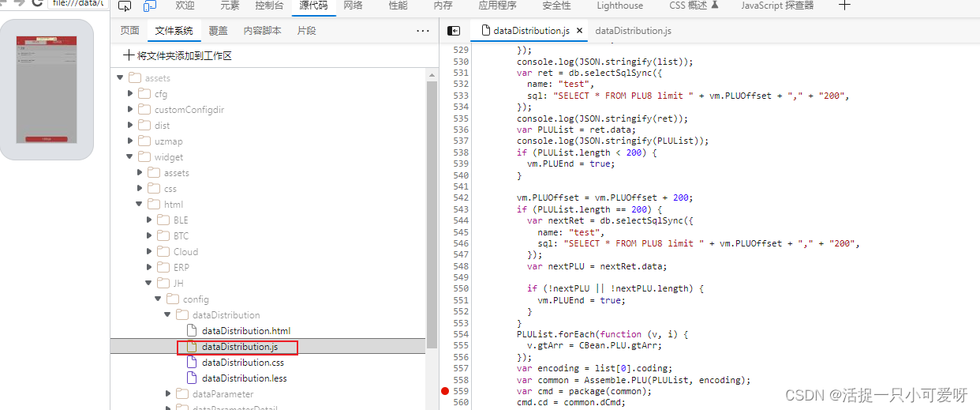
Task: Click the browser forward arrow
Action: click(19, 3)
